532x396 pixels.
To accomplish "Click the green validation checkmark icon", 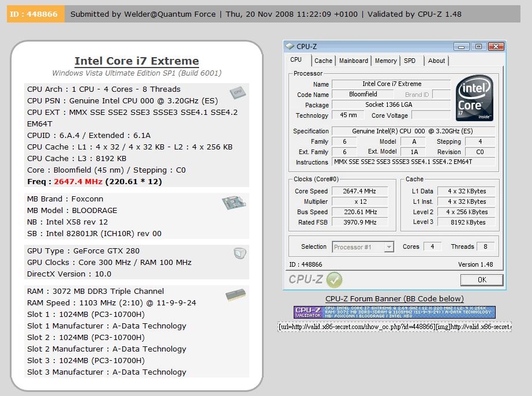I will click(334, 280).
